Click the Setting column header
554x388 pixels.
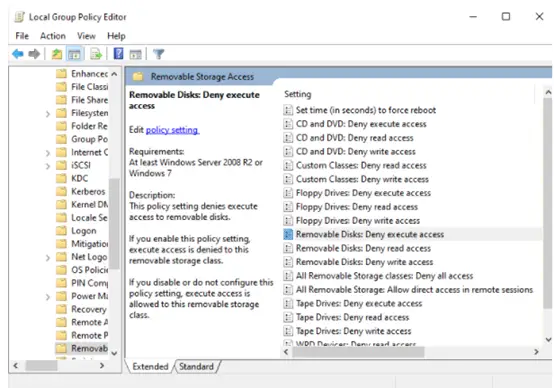tap(297, 94)
